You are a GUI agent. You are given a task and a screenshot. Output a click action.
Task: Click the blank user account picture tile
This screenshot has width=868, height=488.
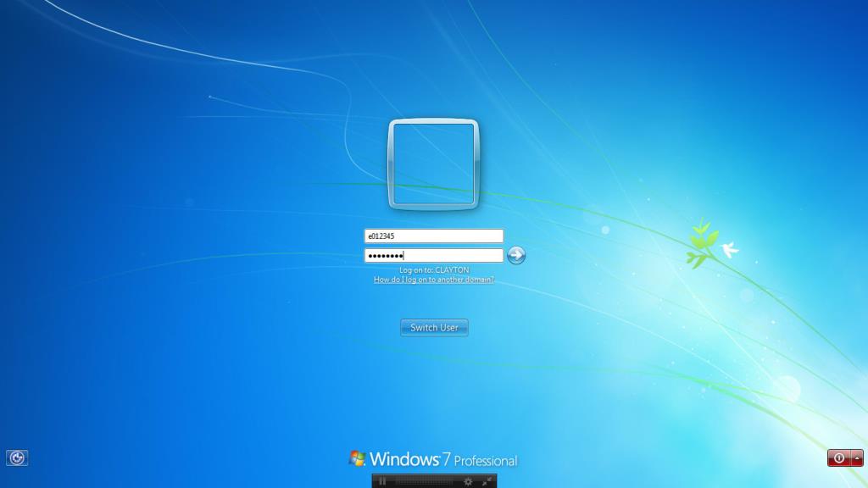tap(433, 164)
